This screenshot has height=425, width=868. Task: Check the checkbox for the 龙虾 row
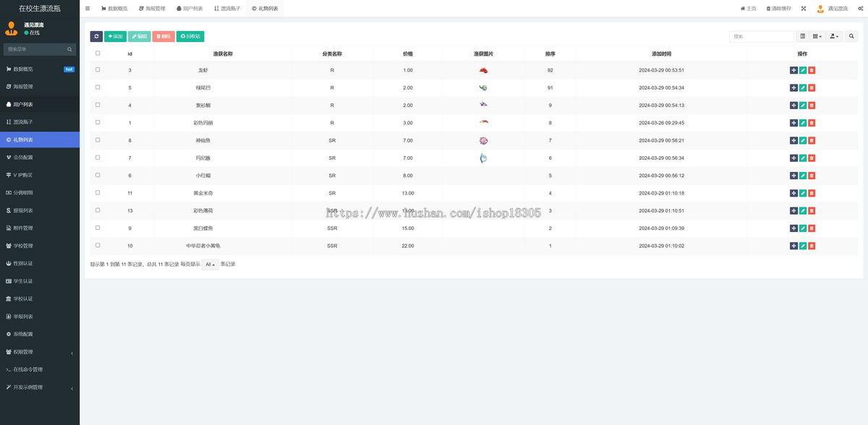click(x=98, y=70)
